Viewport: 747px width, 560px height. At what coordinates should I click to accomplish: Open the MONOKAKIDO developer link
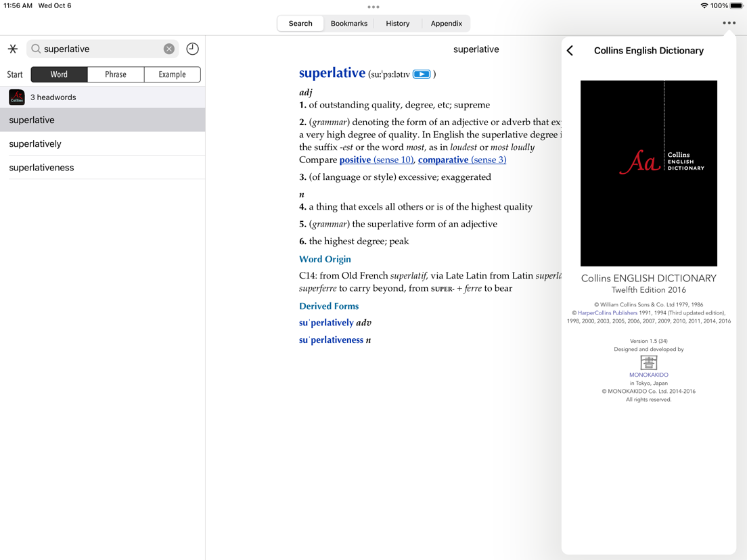[648, 375]
